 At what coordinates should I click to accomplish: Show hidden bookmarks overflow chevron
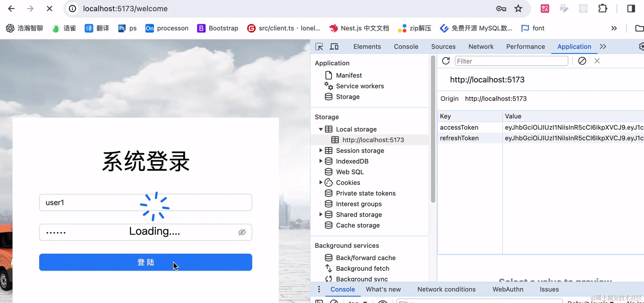[614, 28]
